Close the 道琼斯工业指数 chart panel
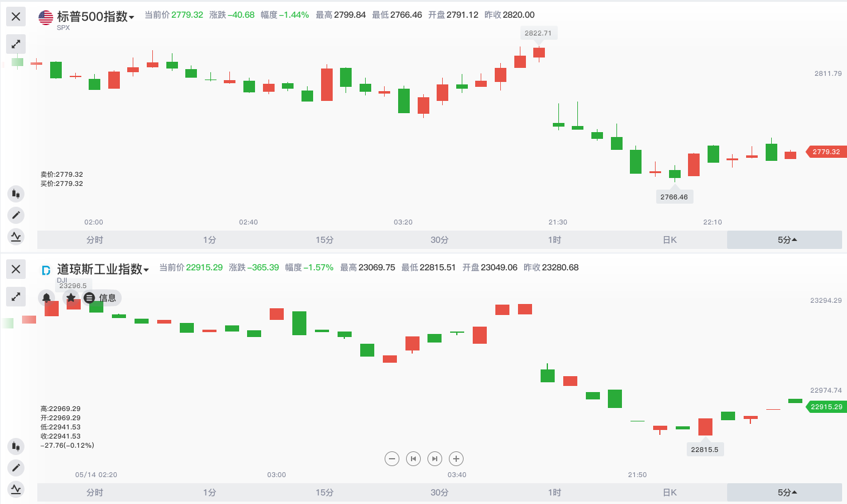This screenshot has width=847, height=504. tap(16, 269)
